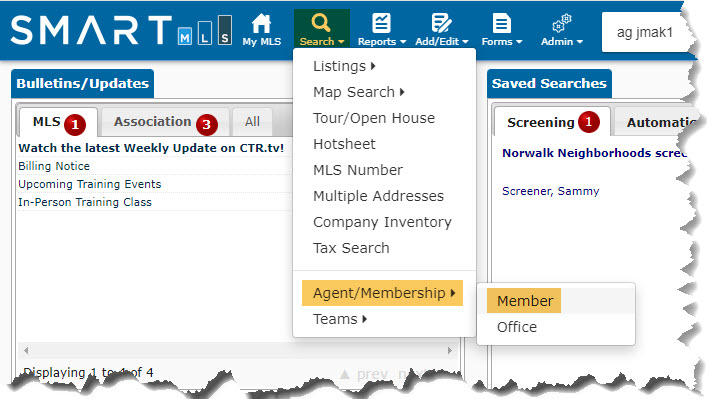The image size is (707, 399).
Task: Open the Admin dropdown menu
Action: [562, 41]
